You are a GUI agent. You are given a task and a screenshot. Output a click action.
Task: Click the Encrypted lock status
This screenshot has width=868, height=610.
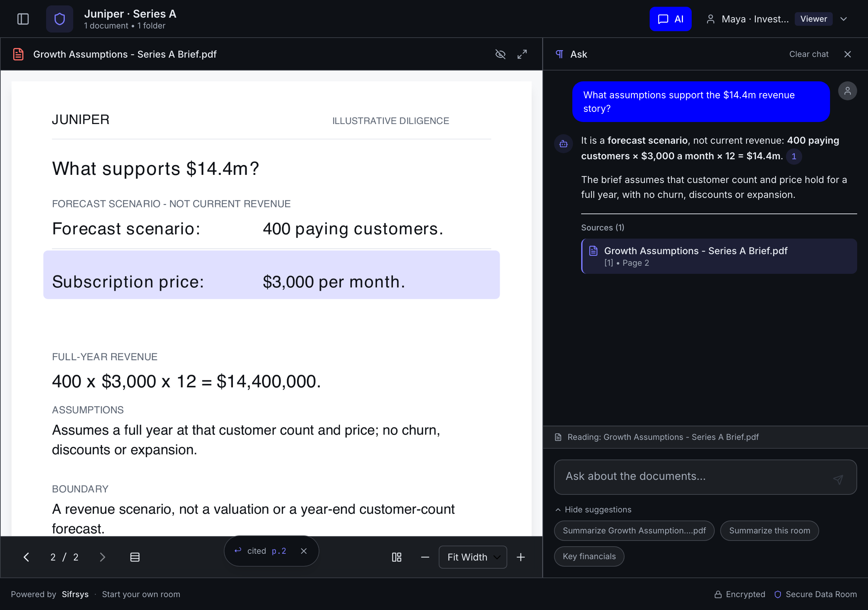(739, 594)
